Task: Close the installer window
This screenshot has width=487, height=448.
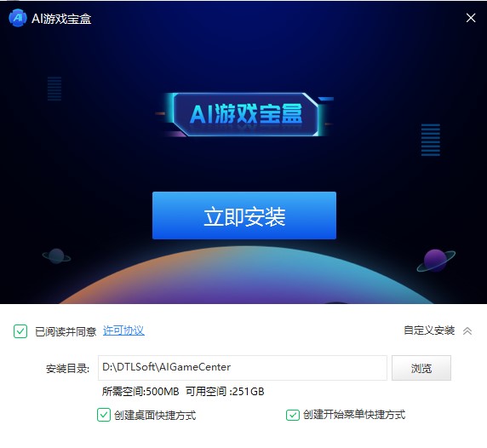Action: 471,18
